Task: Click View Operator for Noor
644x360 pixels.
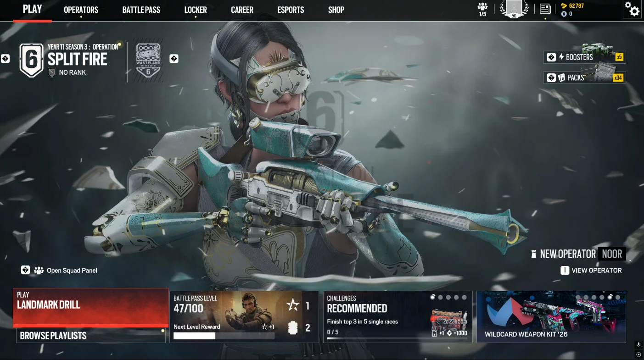Action: point(591,271)
